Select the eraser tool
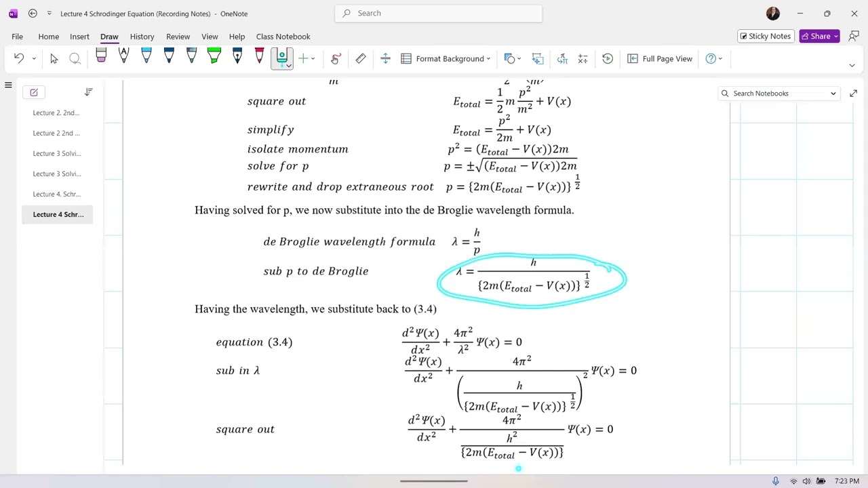Screen dimensions: 868x488 (x=101, y=57)
